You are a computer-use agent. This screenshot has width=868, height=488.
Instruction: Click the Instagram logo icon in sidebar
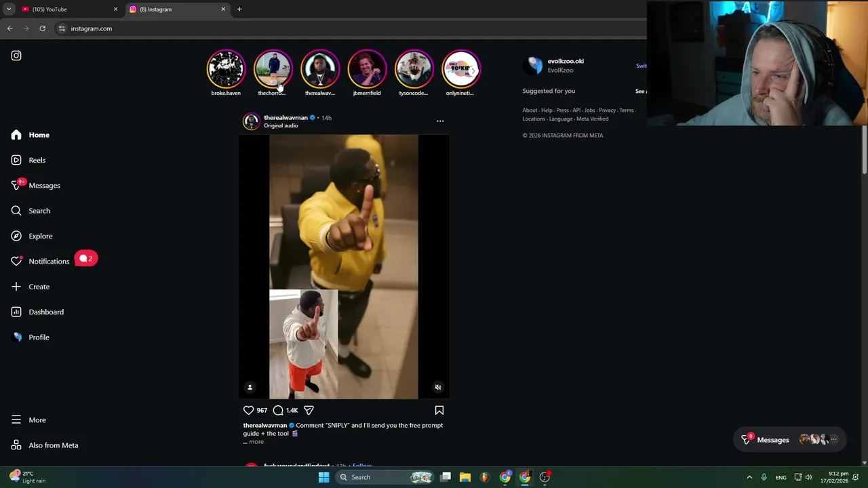tap(16, 56)
